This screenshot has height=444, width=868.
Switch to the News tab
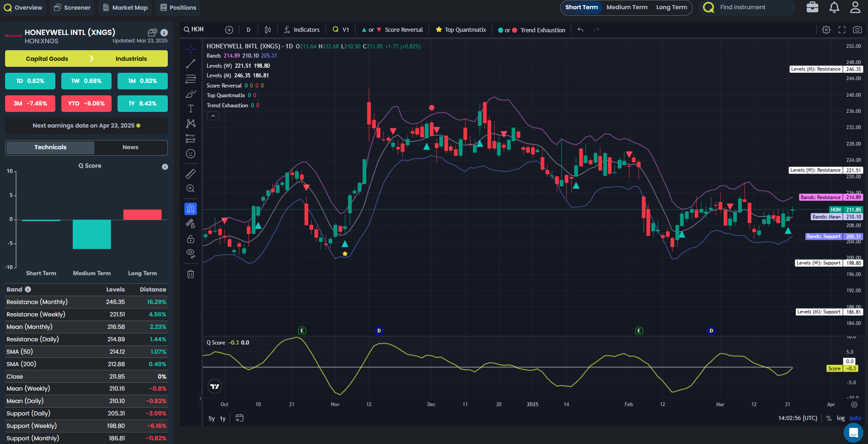point(130,147)
